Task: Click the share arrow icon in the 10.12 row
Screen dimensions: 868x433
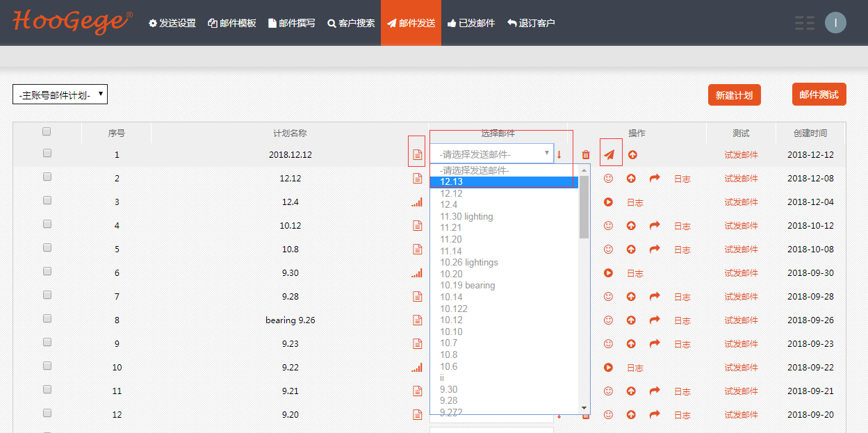Action: [654, 226]
